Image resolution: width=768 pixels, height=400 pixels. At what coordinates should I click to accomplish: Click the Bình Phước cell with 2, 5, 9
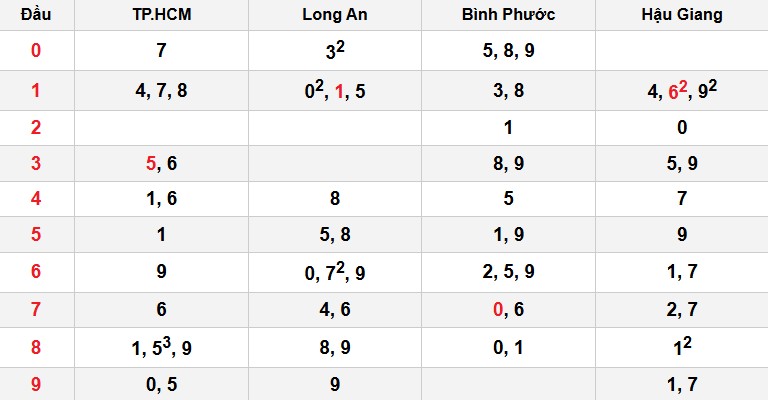tap(508, 272)
